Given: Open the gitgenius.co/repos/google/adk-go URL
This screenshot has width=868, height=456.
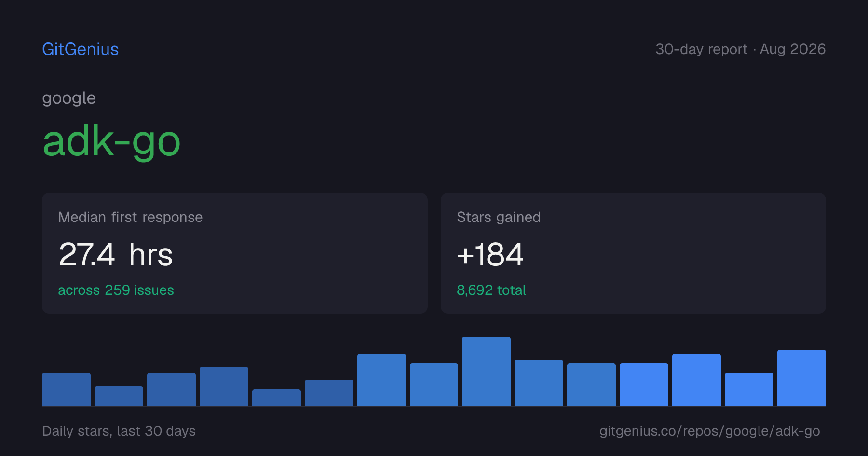Looking at the screenshot, I should pos(709,431).
